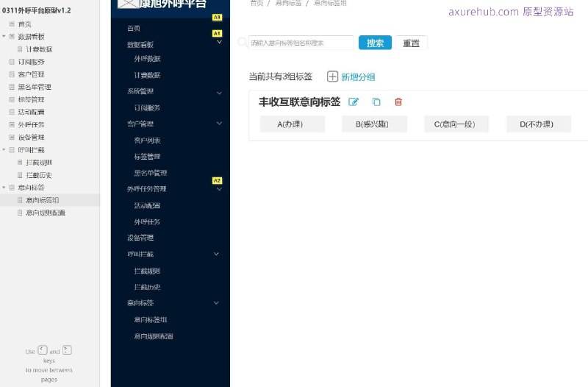Select the D(不办理) tag
This screenshot has height=387, width=588.
[539, 124]
